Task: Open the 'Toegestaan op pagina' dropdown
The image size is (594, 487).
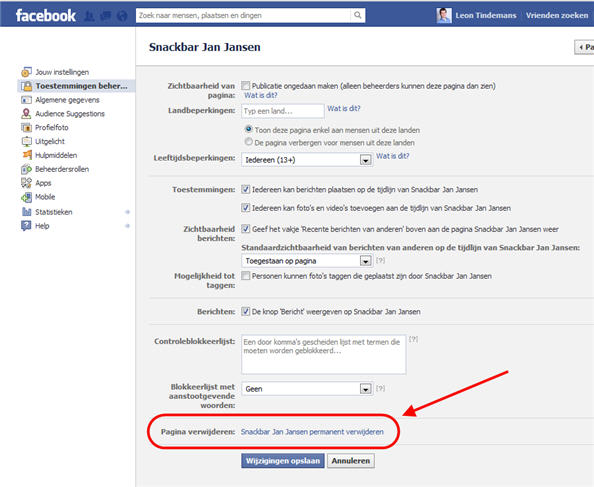Action: (307, 261)
